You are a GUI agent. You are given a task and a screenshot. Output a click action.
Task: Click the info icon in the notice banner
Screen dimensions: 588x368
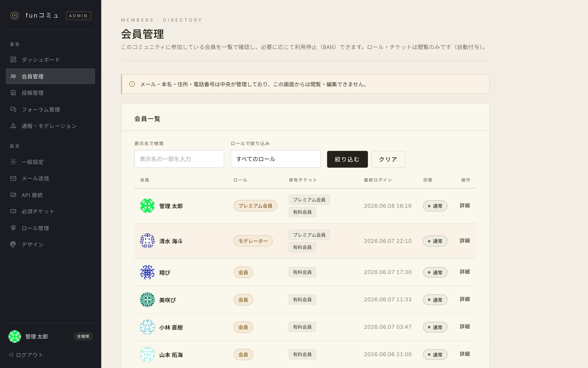pyautogui.click(x=132, y=84)
